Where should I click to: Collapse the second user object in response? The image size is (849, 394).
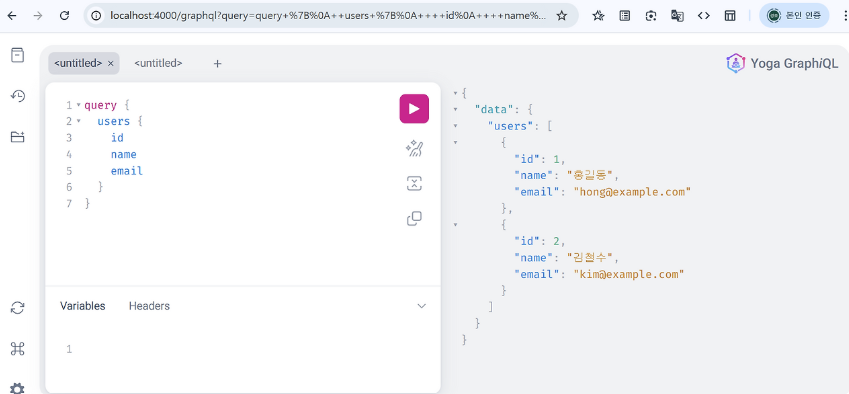(x=455, y=225)
